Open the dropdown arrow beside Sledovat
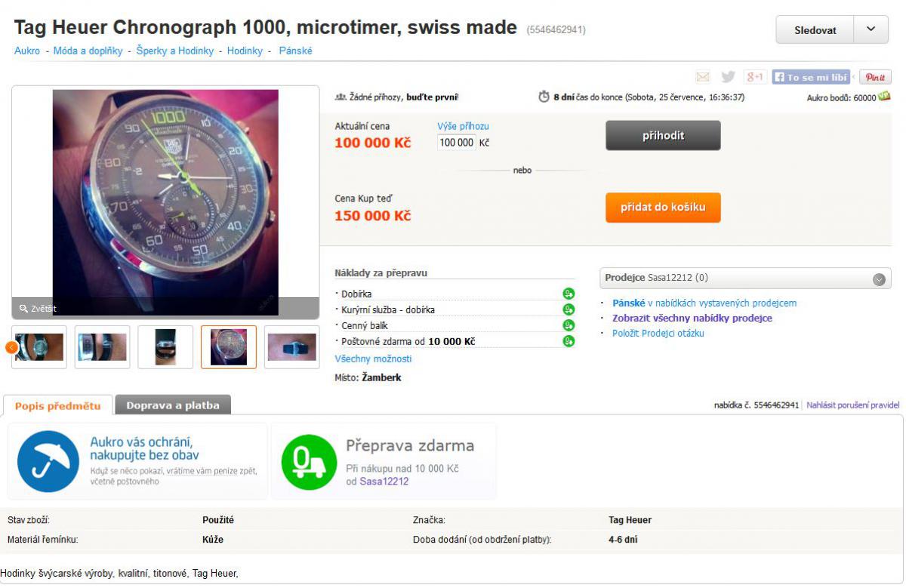The height and width of the screenshot is (588, 906). pyautogui.click(x=871, y=29)
